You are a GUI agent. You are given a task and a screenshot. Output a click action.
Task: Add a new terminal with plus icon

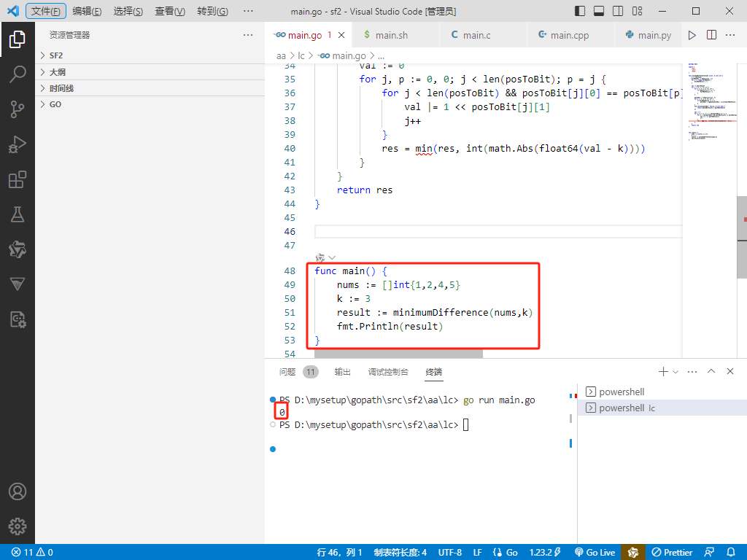[662, 371]
